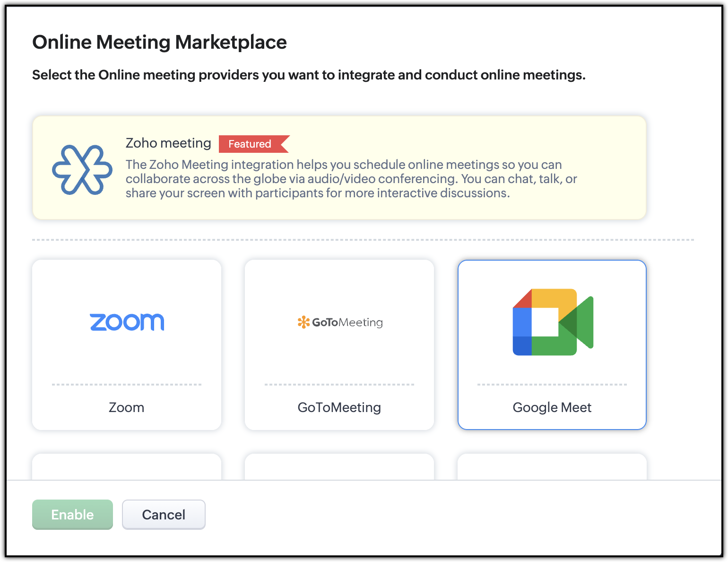Viewport: 728px width, 562px height.
Task: Click the Zoho Meeting logo icon
Action: click(x=82, y=170)
